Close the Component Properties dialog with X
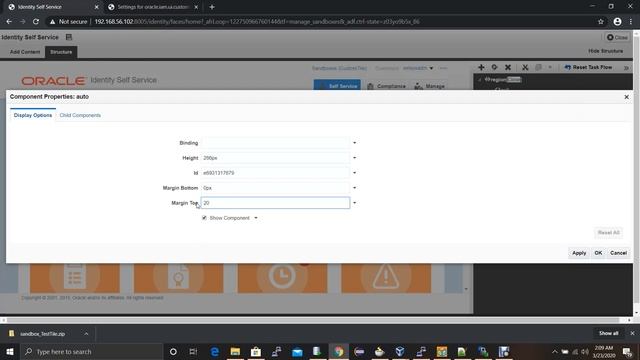 pyautogui.click(x=627, y=97)
